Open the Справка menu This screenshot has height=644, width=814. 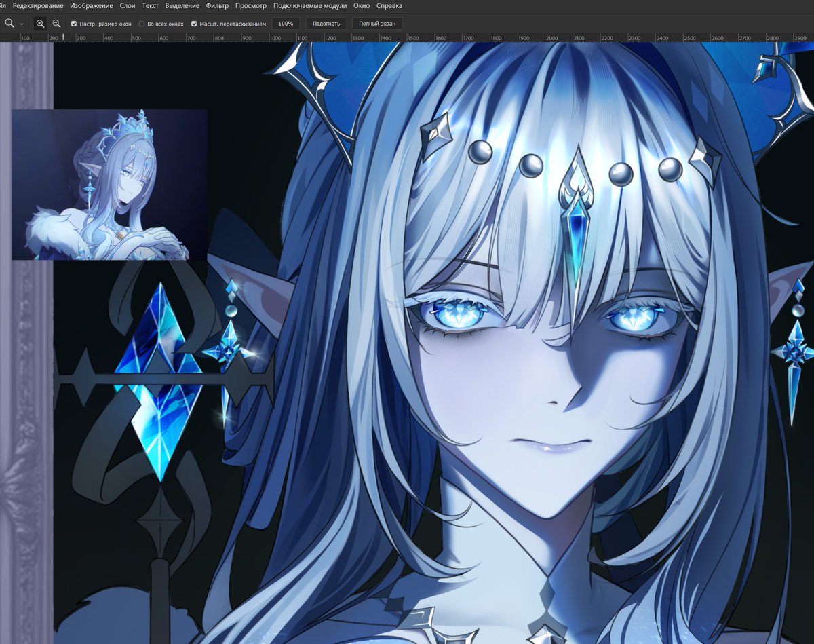389,5
